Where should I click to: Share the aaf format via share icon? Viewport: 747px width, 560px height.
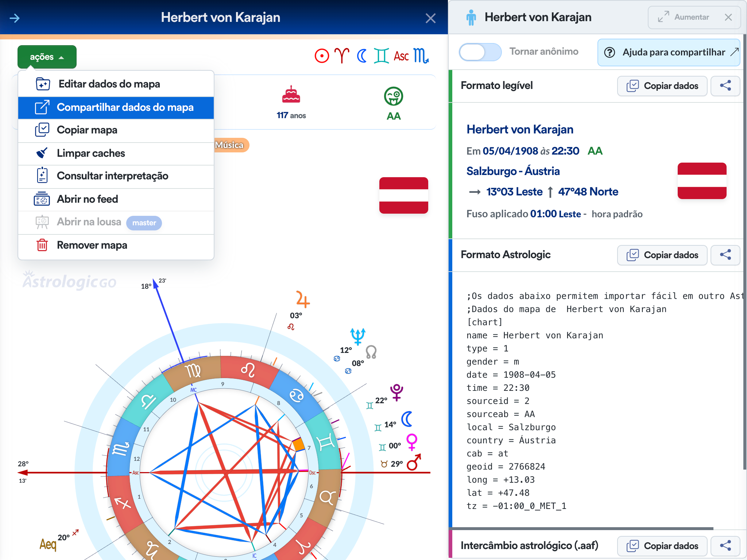pos(725,546)
